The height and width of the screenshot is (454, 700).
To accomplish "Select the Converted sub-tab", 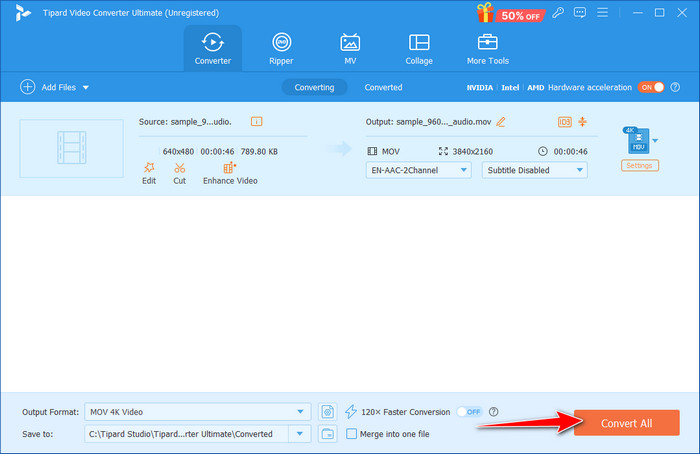I will 383,87.
